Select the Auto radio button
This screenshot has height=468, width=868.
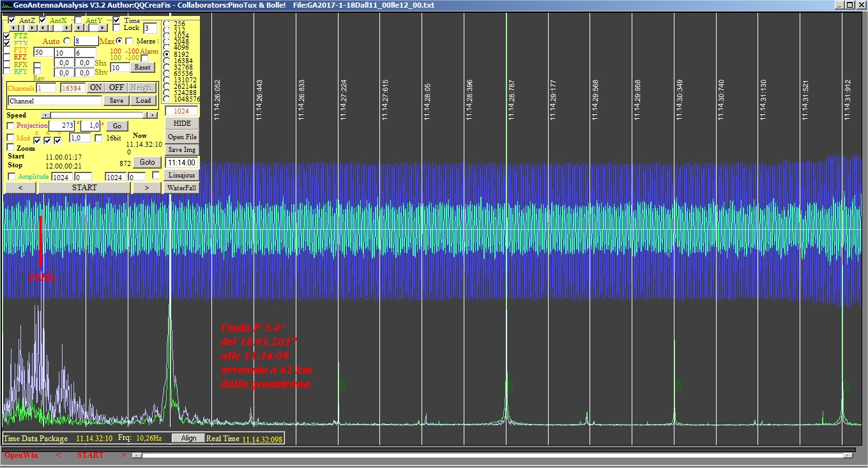(67, 41)
